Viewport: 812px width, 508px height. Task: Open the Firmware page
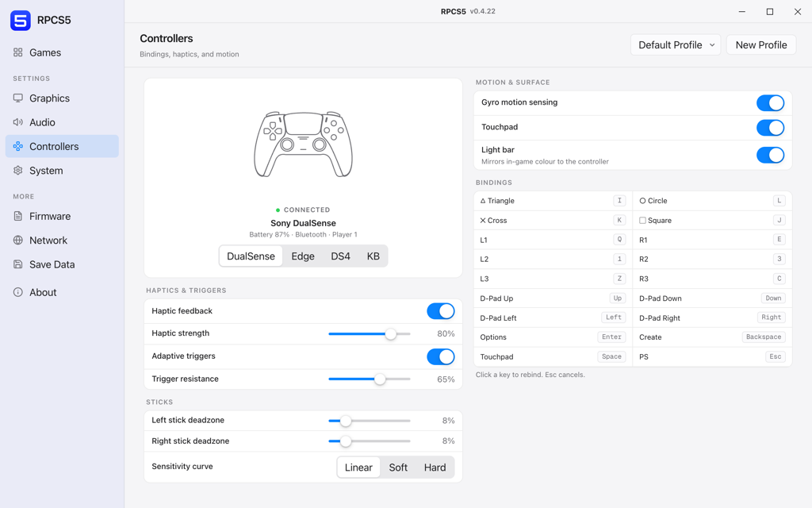tap(62, 216)
